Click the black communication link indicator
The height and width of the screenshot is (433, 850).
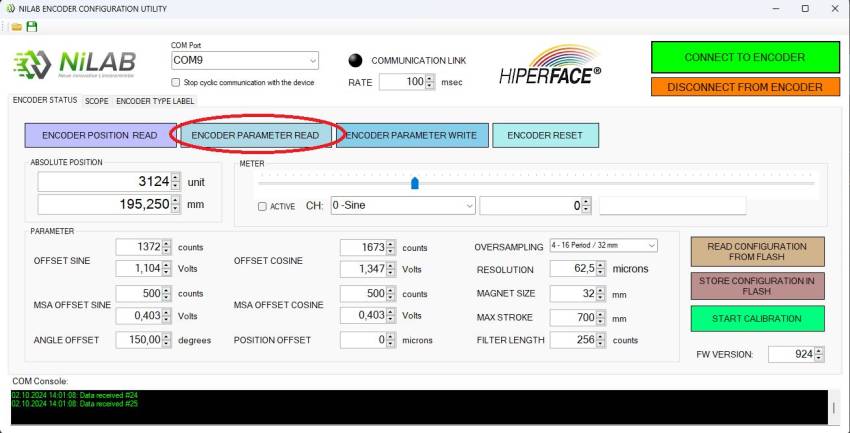pyautogui.click(x=355, y=60)
